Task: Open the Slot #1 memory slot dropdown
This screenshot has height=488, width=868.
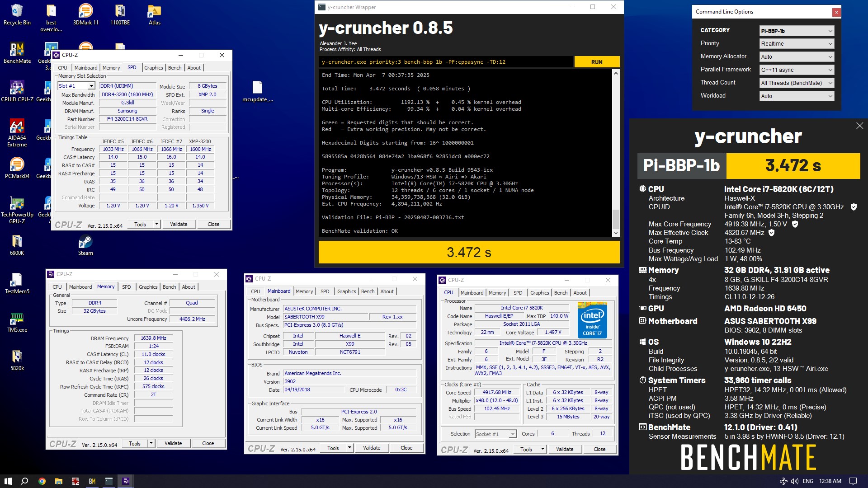Action: (76, 86)
